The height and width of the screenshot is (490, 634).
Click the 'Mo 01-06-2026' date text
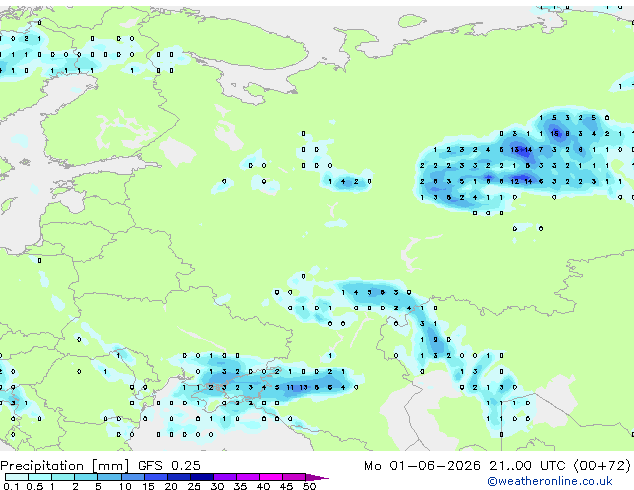point(422,466)
